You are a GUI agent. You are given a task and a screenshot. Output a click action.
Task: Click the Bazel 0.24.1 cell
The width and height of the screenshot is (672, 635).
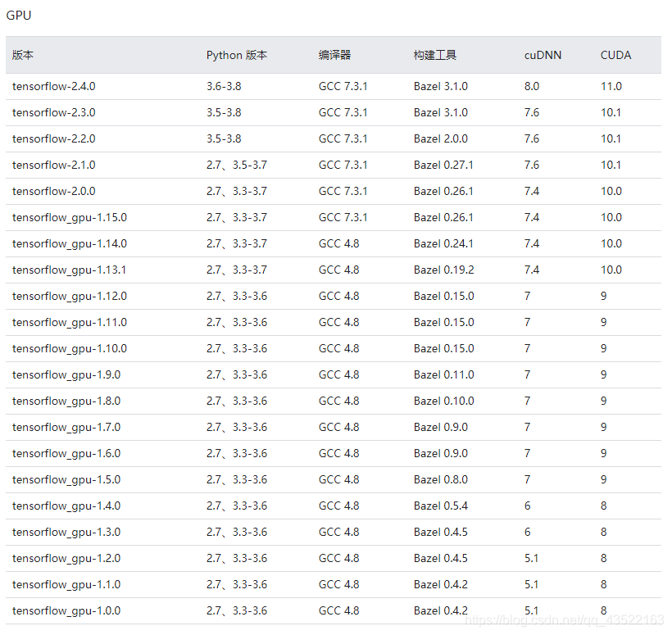tap(443, 243)
